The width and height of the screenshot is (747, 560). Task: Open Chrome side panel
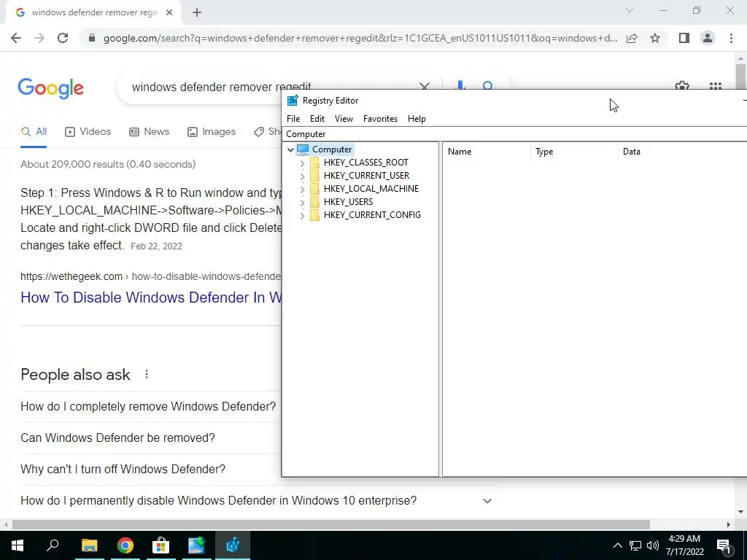[684, 38]
